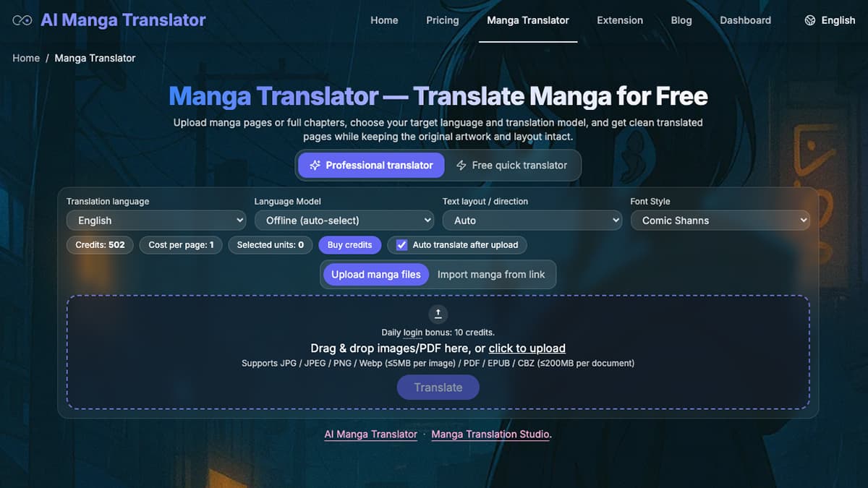
Task: Open the Font Style dropdown showing Comic Shanns
Action: pos(720,220)
